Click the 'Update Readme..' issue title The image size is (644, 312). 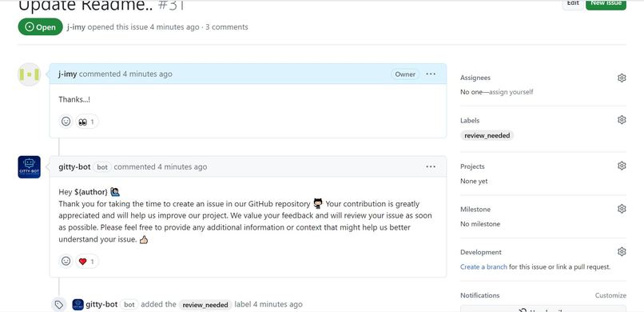coord(85,6)
